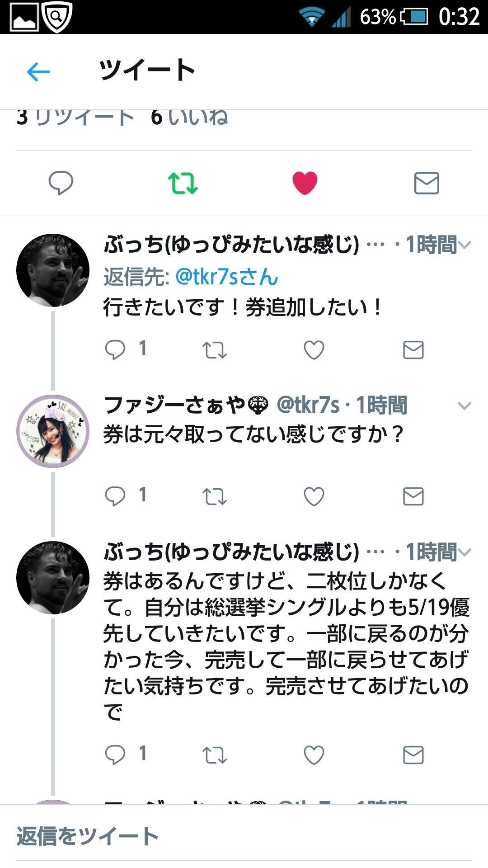Image resolution: width=488 pixels, height=868 pixels.
Task: Like ファジーさぁや's reply with the heart icon
Action: pyautogui.click(x=314, y=496)
